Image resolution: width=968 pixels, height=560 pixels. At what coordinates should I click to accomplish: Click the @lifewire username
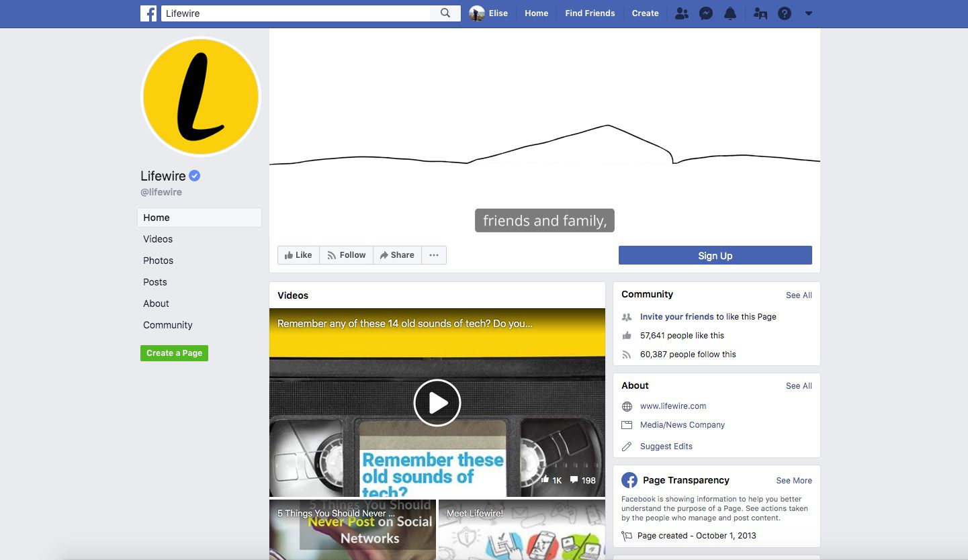coord(161,192)
